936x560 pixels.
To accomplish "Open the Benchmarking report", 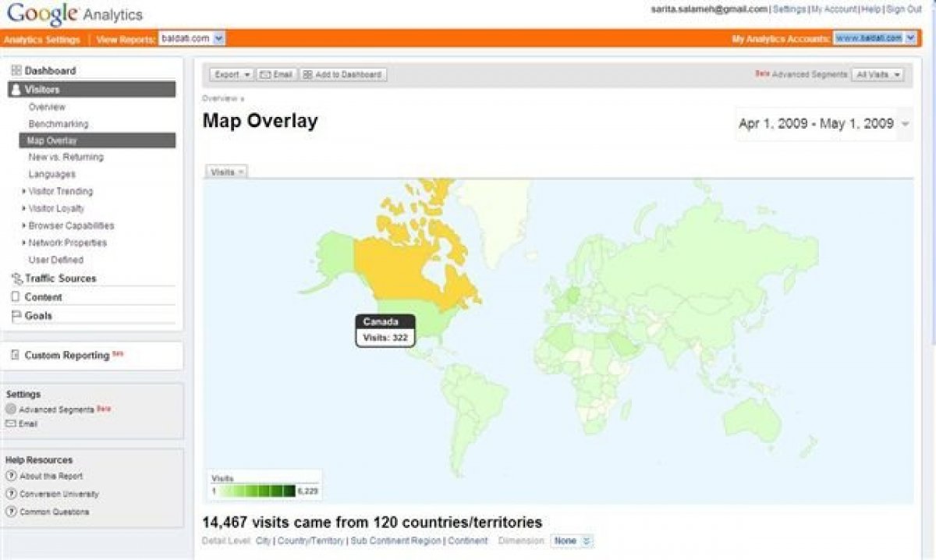I will (x=58, y=124).
